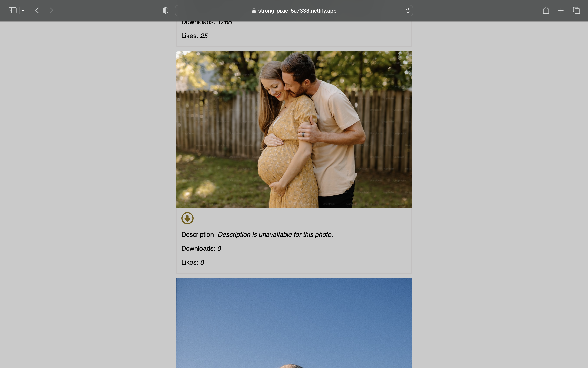
Task: Click the address bar showing strong-pixie-5a7333.netlify.app
Action: (294, 11)
